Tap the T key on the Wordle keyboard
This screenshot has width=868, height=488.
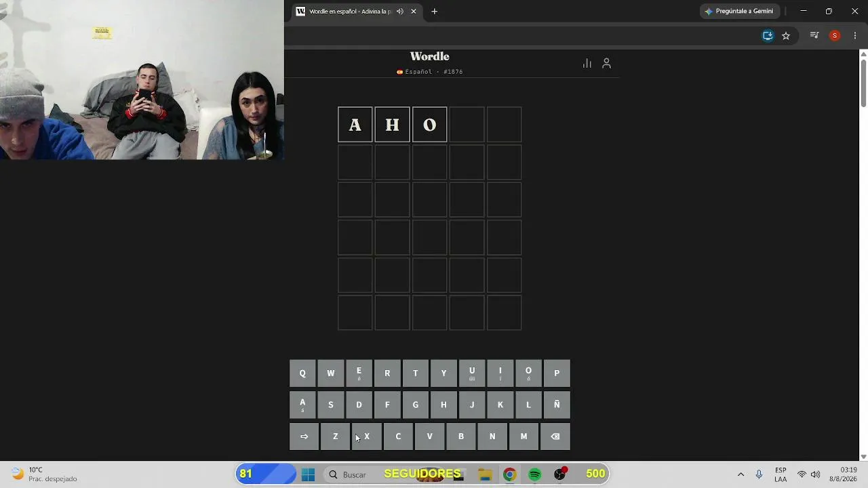416,373
